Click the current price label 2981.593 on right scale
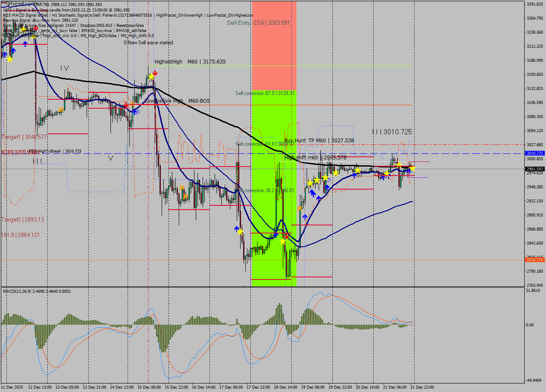 (534, 169)
